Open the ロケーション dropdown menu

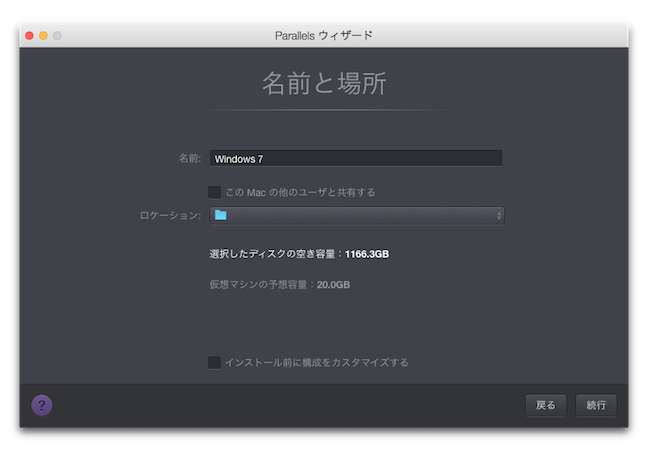[357, 216]
